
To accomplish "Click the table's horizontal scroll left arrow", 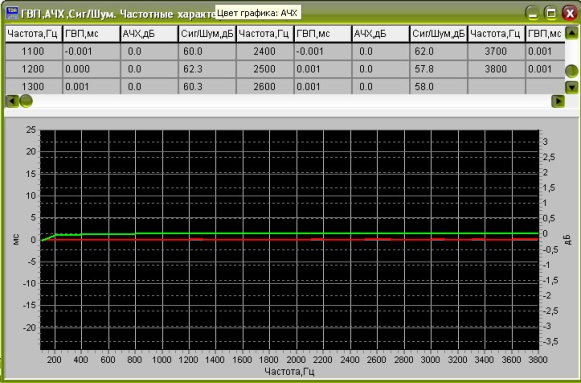I will (12, 101).
